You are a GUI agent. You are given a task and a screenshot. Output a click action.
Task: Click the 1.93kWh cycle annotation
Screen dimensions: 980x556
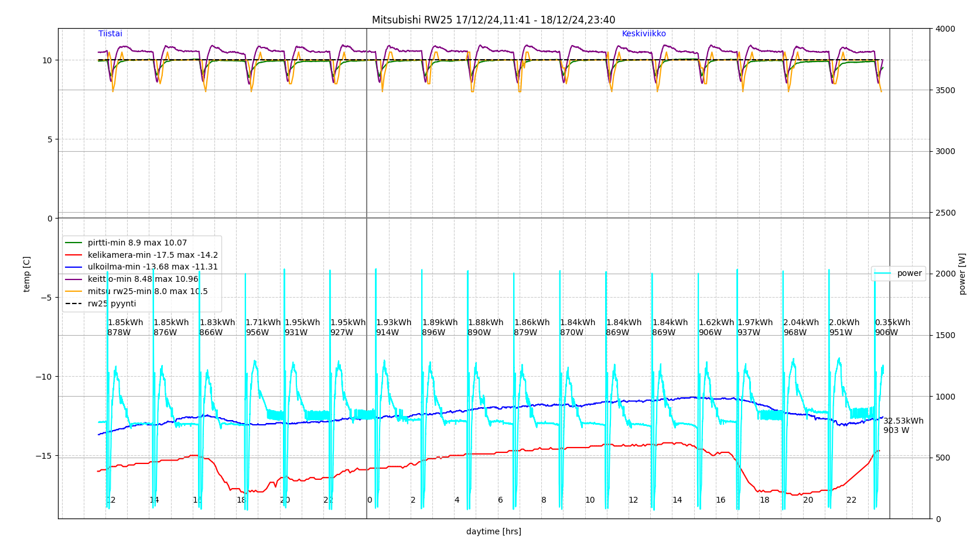(393, 323)
